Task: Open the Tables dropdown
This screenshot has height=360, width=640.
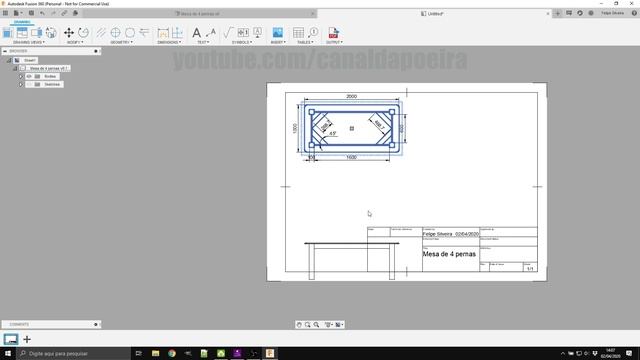Action: click(305, 42)
